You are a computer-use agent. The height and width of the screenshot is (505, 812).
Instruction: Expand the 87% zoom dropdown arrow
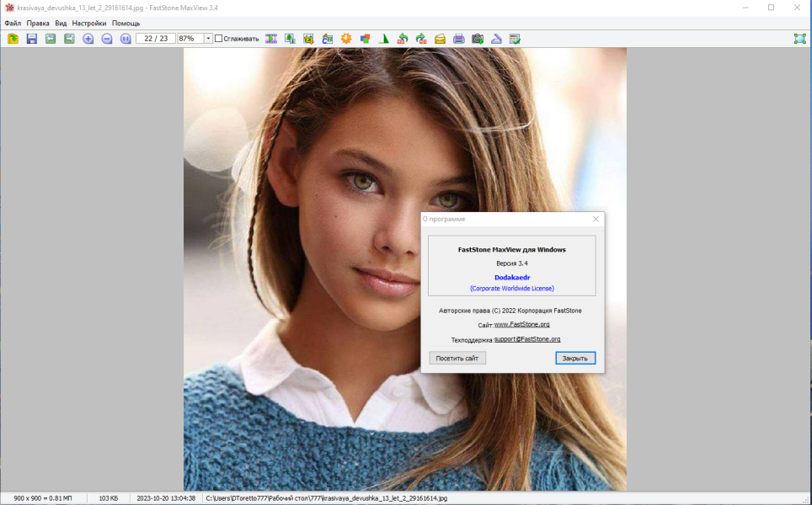point(208,38)
